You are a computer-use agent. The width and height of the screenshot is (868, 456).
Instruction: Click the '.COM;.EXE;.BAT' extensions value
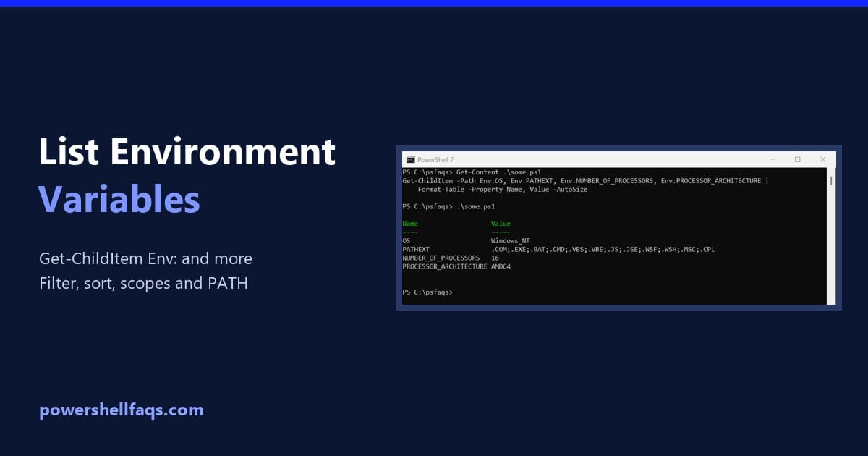coord(603,249)
